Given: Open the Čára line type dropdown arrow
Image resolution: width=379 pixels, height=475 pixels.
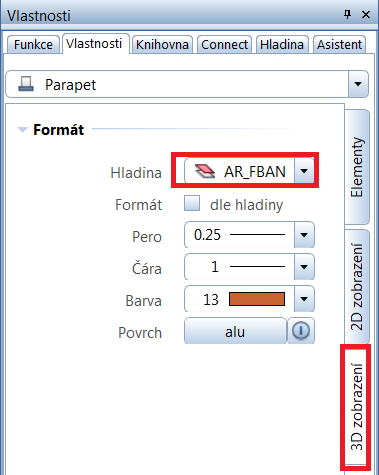Looking at the screenshot, I should (304, 267).
